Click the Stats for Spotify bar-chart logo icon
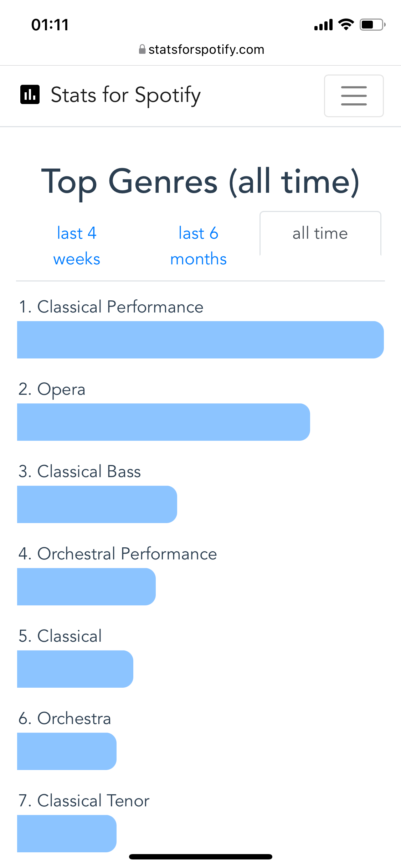 tap(30, 95)
